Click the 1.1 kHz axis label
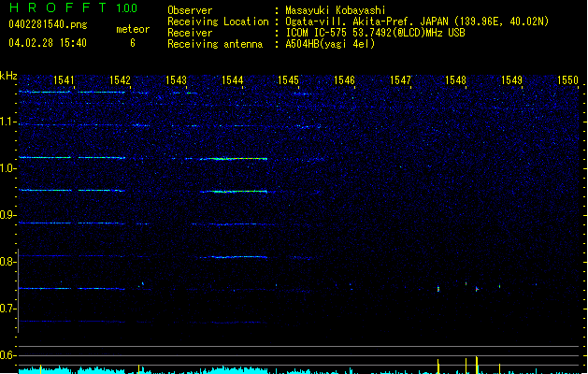The width and height of the screenshot is (588, 374). [x=7, y=122]
